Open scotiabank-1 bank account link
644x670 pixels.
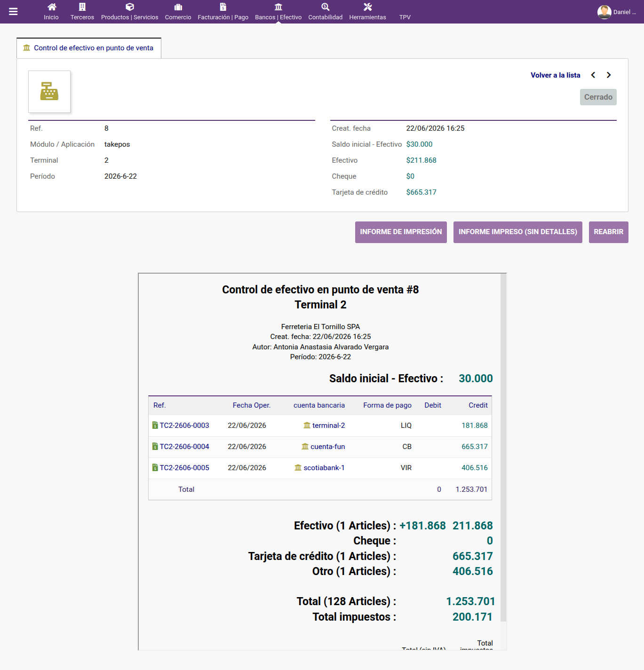(324, 468)
